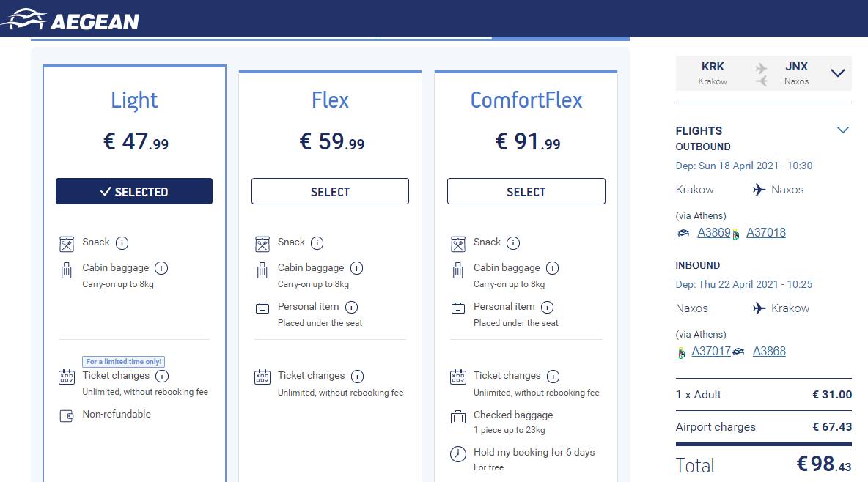Open flight A3869 details link
The height and width of the screenshot is (482, 868).
713,232
